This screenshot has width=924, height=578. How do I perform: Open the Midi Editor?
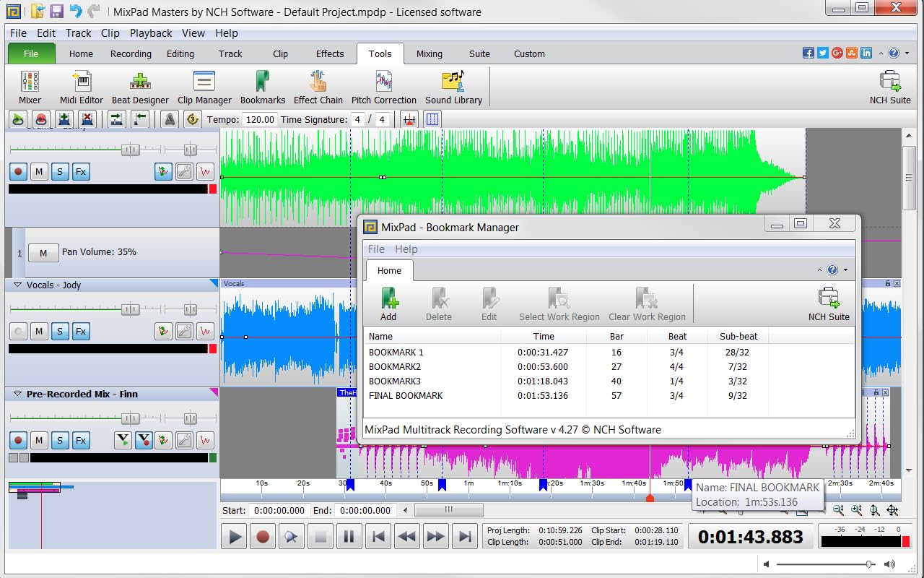(81, 85)
